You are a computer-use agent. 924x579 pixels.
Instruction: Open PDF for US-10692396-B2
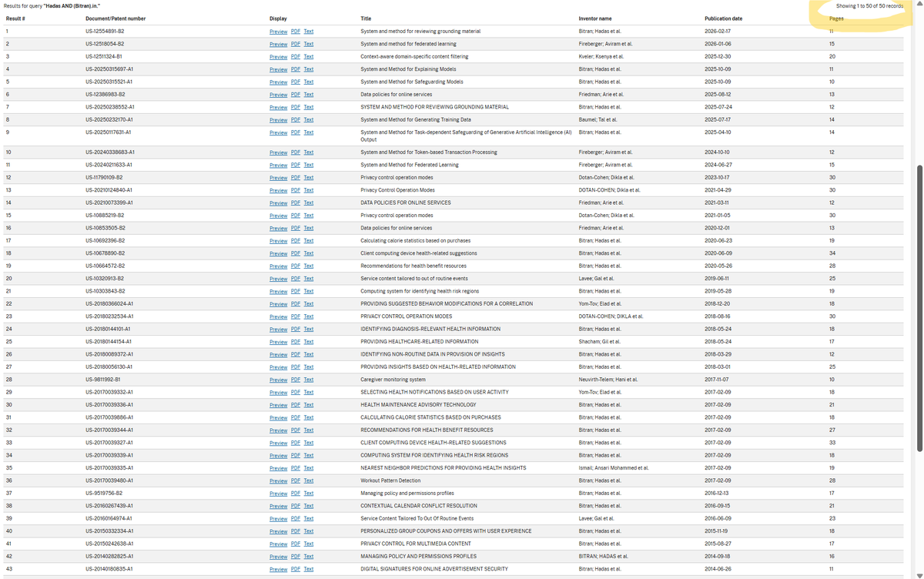296,241
